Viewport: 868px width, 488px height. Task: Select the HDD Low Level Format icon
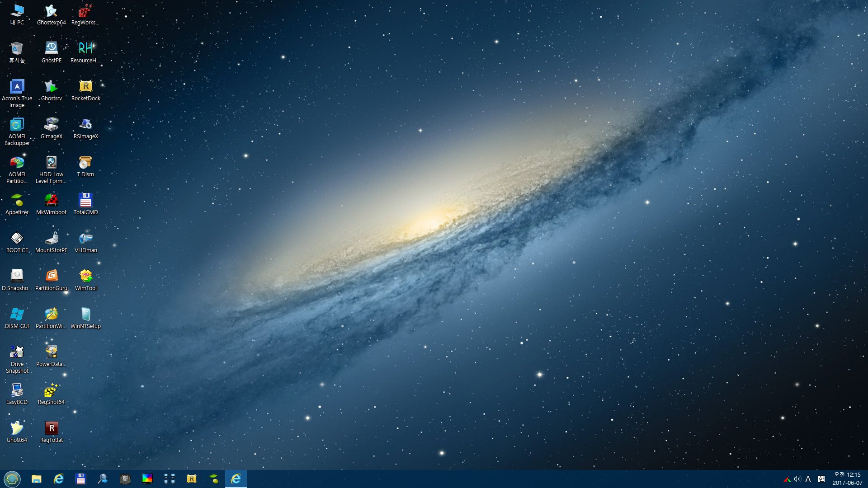pyautogui.click(x=51, y=169)
